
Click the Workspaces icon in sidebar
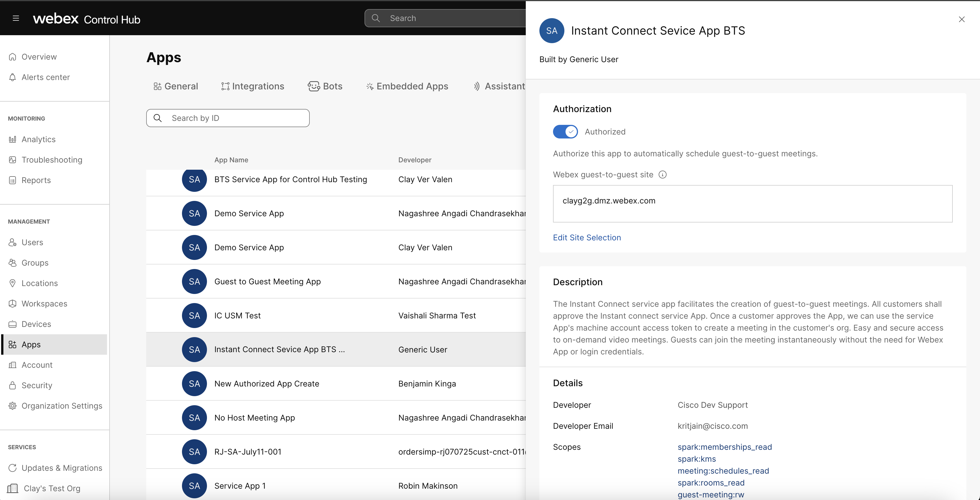(x=12, y=303)
